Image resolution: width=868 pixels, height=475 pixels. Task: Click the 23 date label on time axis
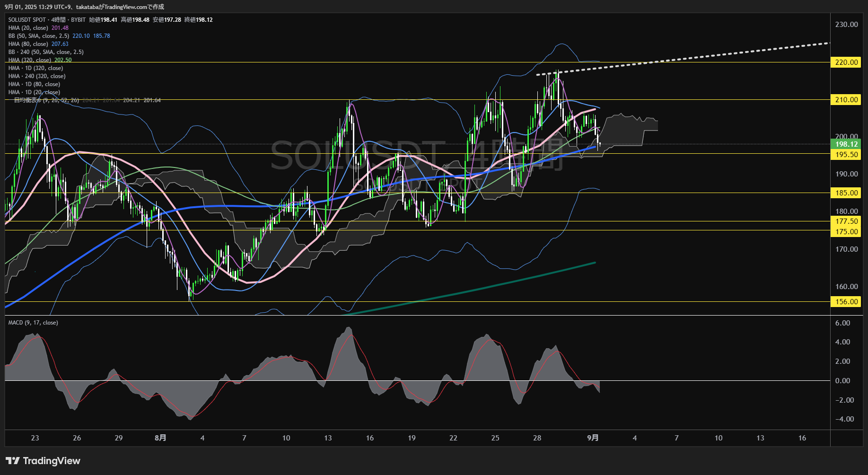click(x=35, y=438)
